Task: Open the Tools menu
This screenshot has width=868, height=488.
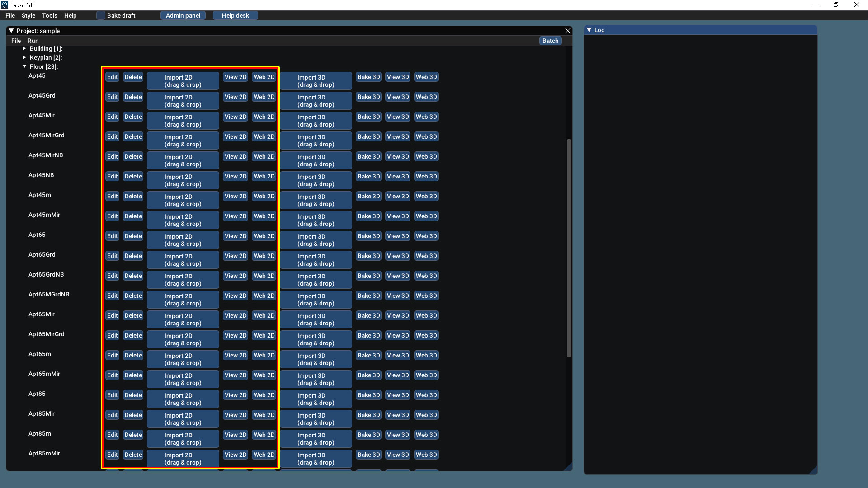Action: tap(50, 15)
